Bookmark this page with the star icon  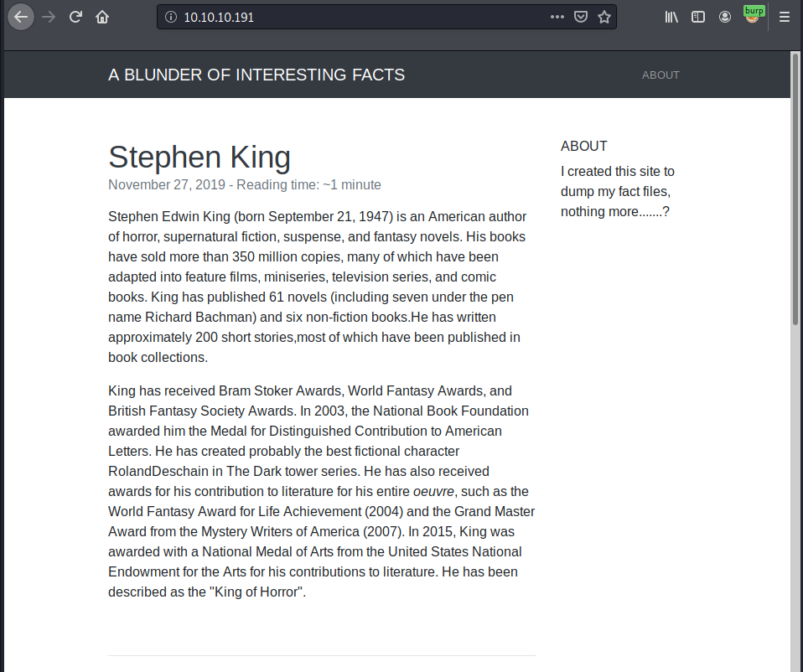tap(604, 17)
